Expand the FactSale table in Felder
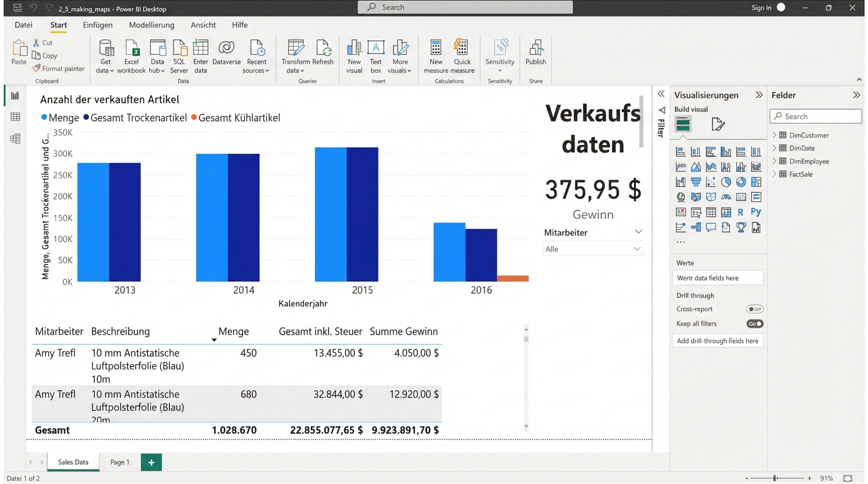Image resolution: width=868 pixels, height=484 pixels. [775, 174]
